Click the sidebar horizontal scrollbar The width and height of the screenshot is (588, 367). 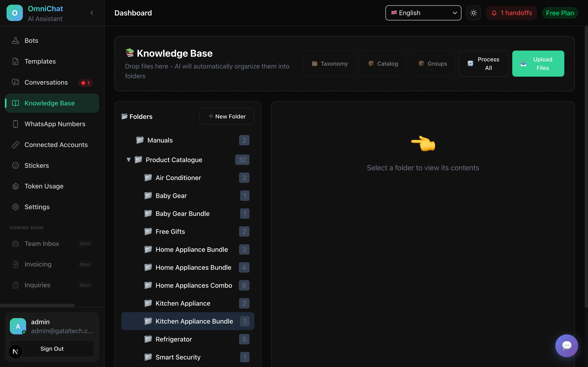(x=37, y=305)
